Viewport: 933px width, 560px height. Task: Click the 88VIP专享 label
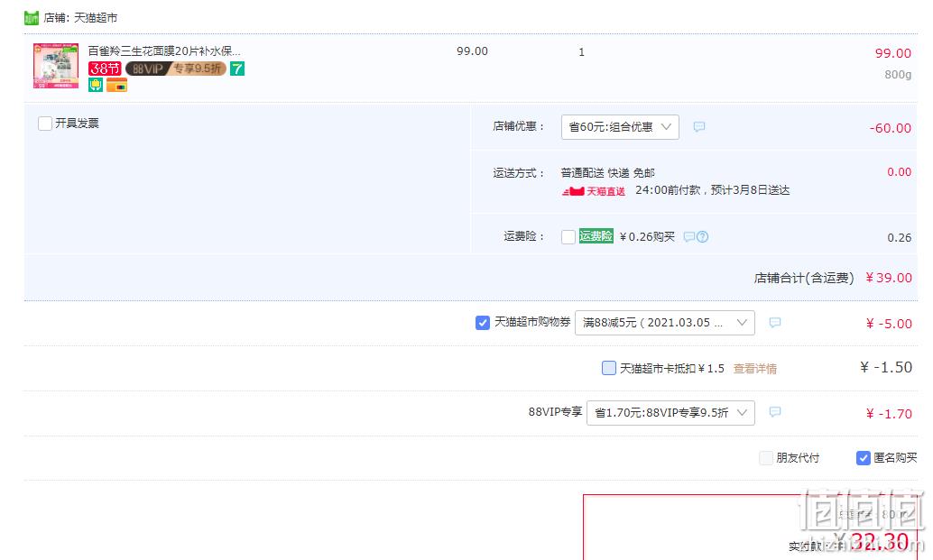click(555, 411)
